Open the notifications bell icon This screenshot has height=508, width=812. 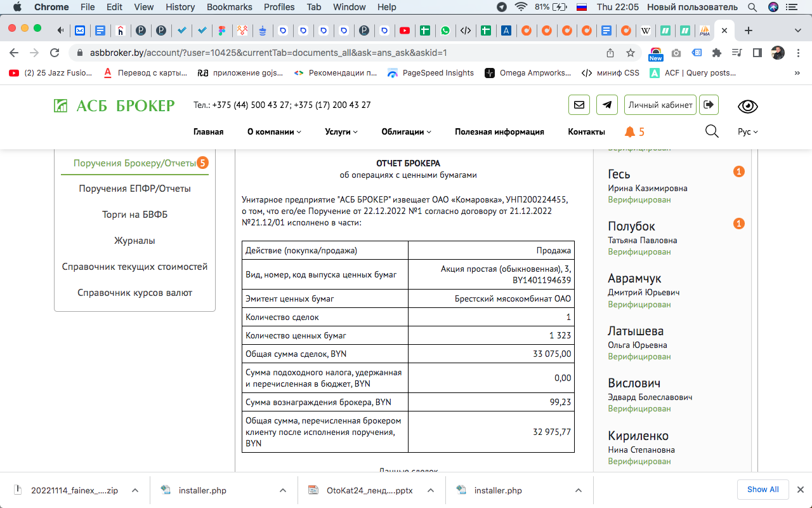click(x=629, y=131)
